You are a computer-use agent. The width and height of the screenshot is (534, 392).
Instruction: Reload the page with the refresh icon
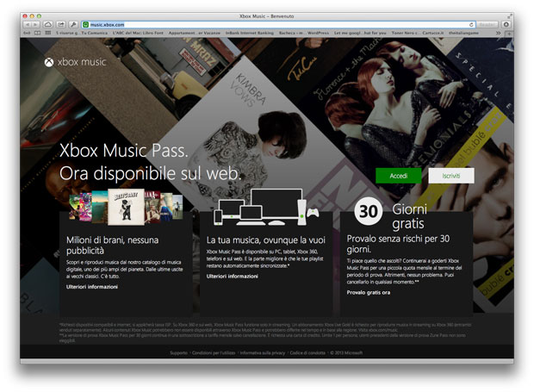coord(471,24)
